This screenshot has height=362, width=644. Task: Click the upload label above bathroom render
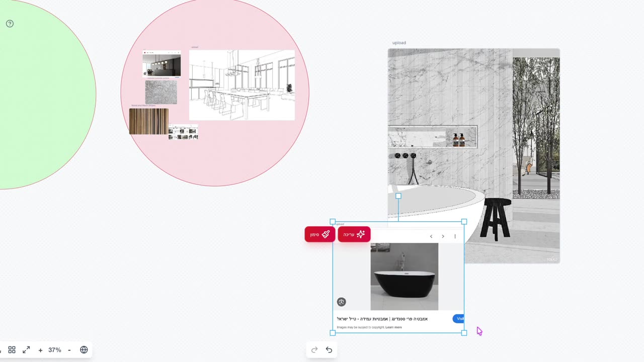(399, 43)
